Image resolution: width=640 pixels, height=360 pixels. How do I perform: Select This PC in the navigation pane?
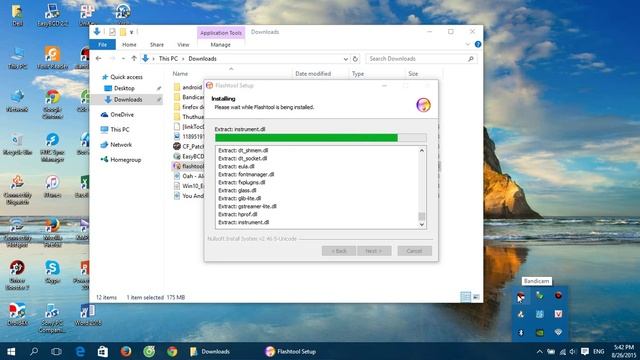120,129
